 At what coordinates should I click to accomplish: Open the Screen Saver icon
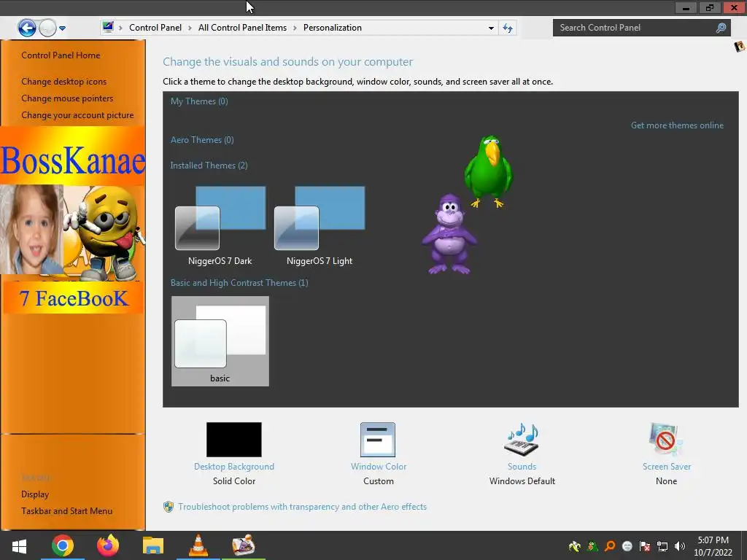[666, 440]
